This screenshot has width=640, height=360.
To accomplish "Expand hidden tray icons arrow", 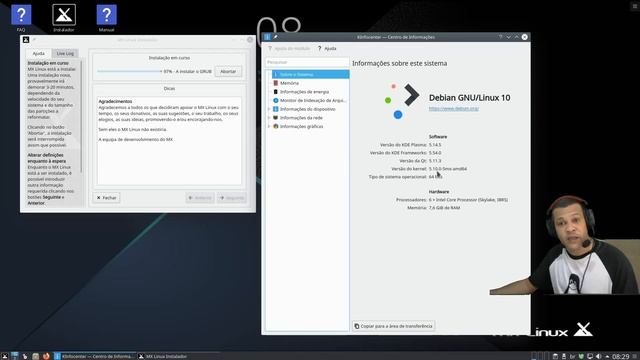I will (607, 356).
